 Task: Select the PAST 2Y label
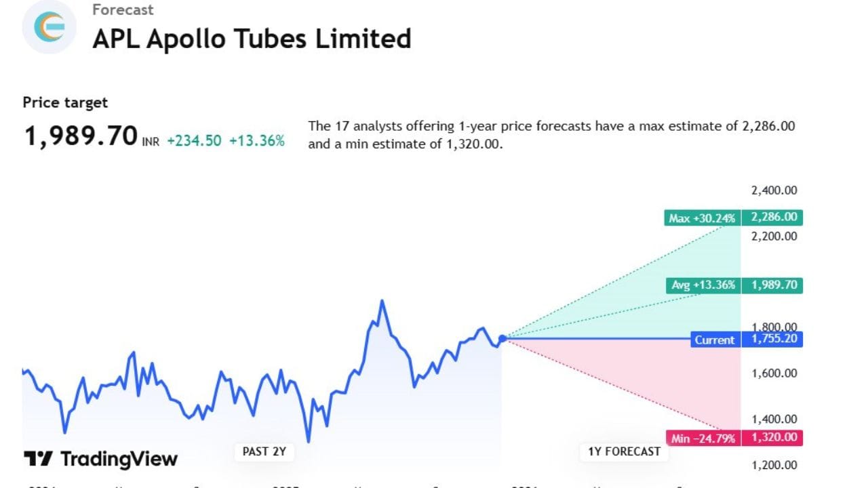pyautogui.click(x=264, y=451)
